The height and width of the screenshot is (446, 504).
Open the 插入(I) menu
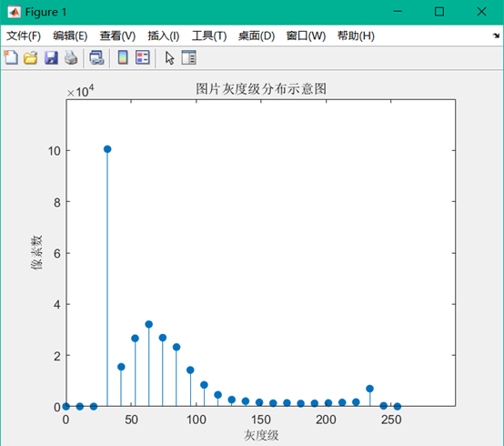[x=163, y=35]
